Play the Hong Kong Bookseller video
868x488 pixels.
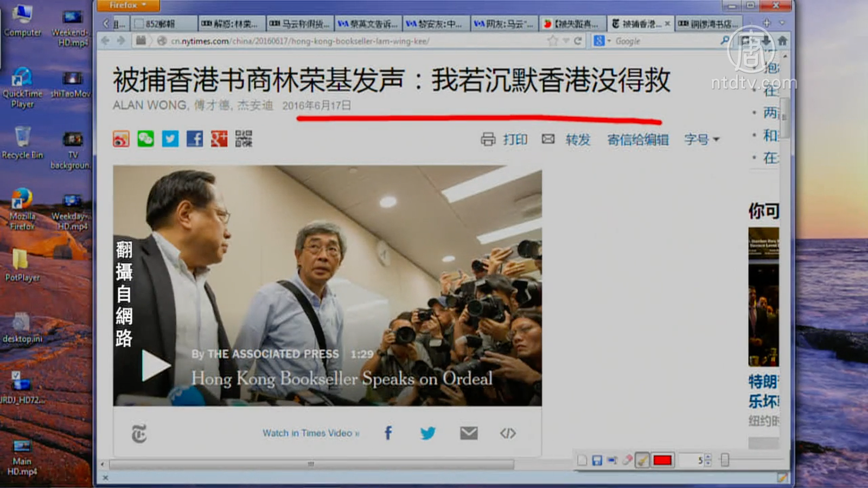pos(155,365)
